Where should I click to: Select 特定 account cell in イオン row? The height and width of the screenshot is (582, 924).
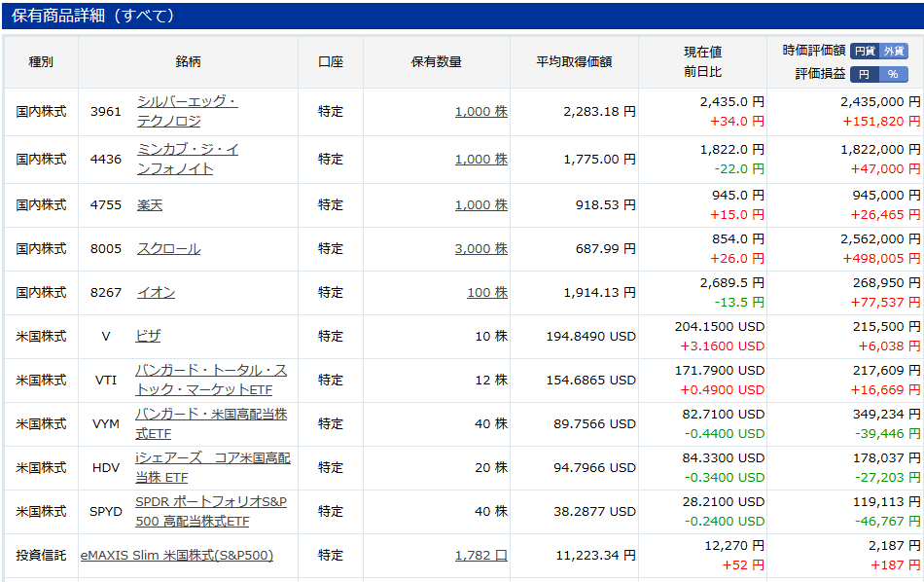click(x=331, y=292)
